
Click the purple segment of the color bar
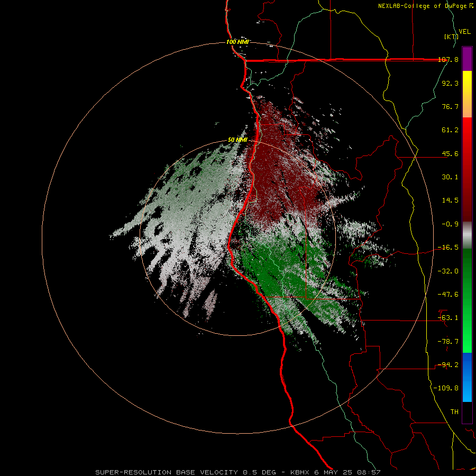[x=467, y=59]
